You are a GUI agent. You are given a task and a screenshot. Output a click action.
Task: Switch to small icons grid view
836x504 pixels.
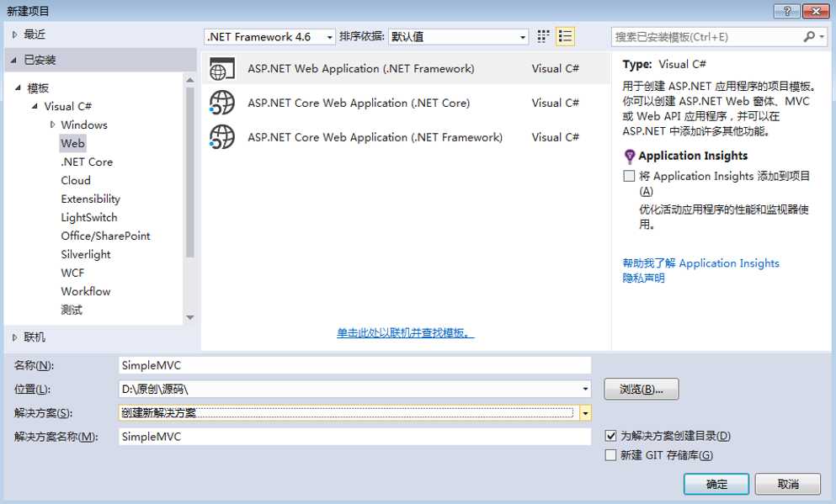click(x=543, y=36)
